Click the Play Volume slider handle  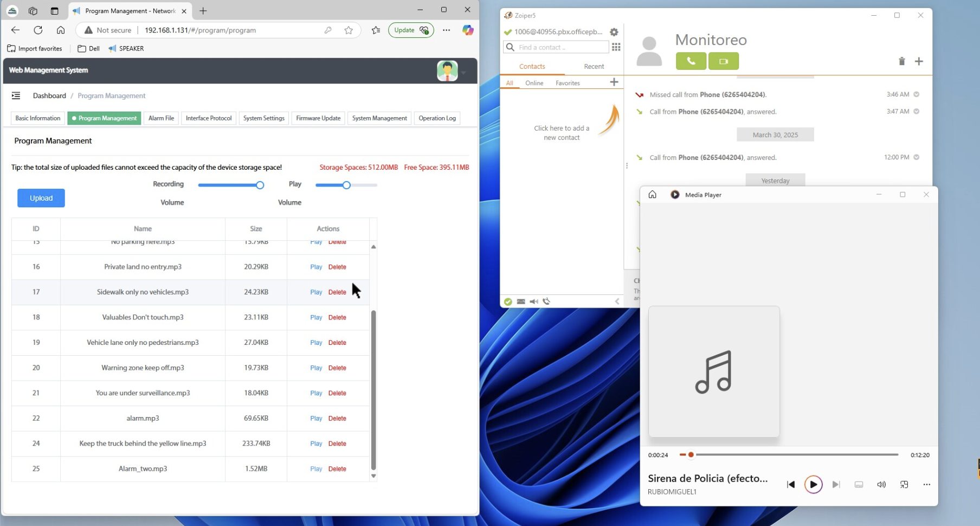(346, 185)
